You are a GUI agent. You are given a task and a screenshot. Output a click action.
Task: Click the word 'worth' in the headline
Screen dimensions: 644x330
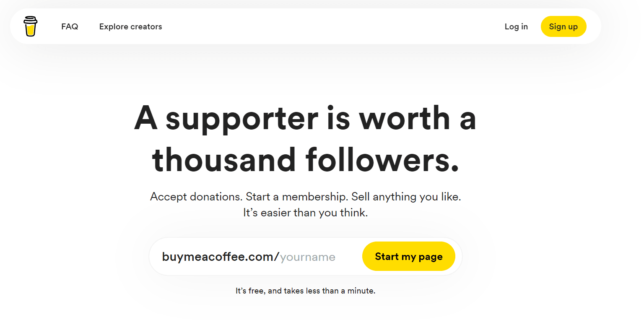click(405, 118)
